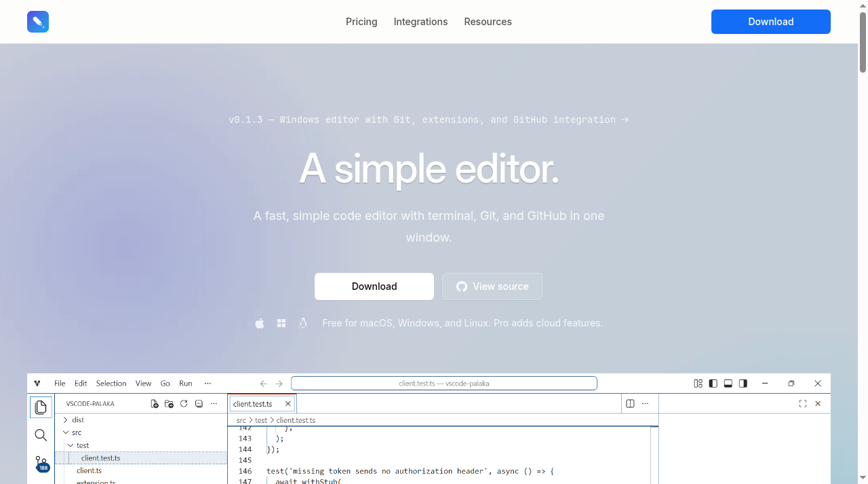This screenshot has height=484, width=868.
Task: Click the 'missing token sends no authorization header' code line
Action: (410, 471)
